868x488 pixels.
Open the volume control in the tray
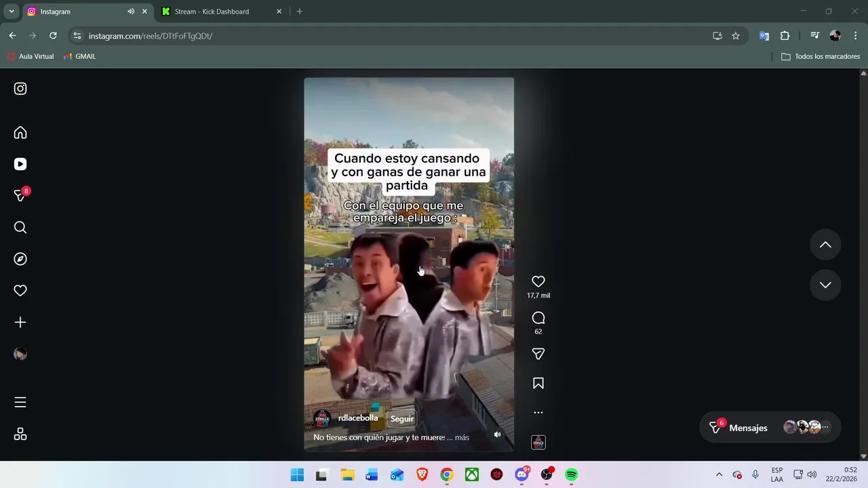tap(812, 474)
